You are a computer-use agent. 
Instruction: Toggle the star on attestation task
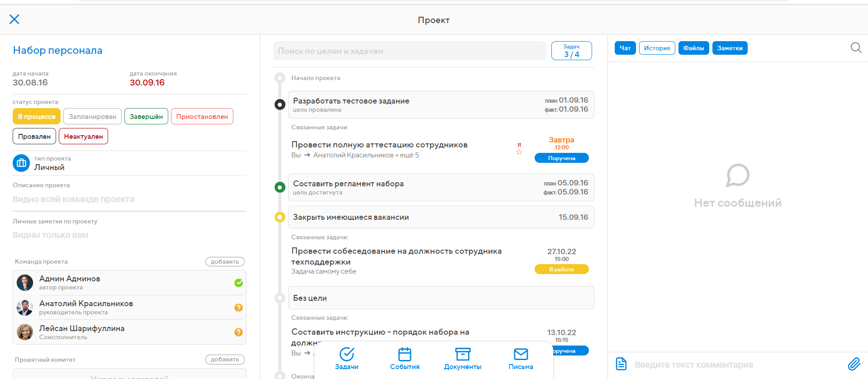(x=519, y=152)
